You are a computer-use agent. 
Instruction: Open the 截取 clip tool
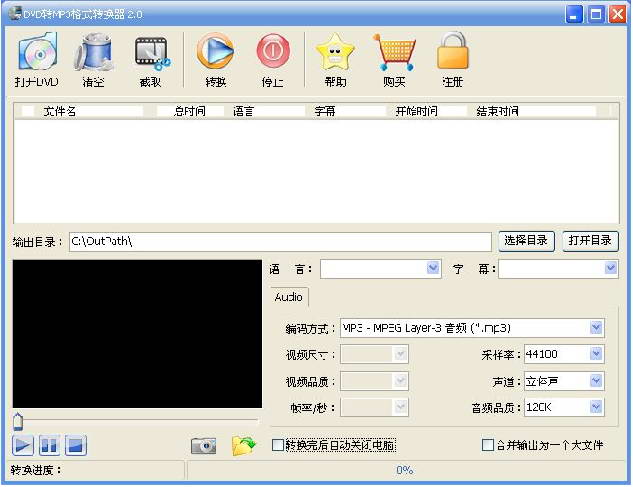tap(151, 60)
